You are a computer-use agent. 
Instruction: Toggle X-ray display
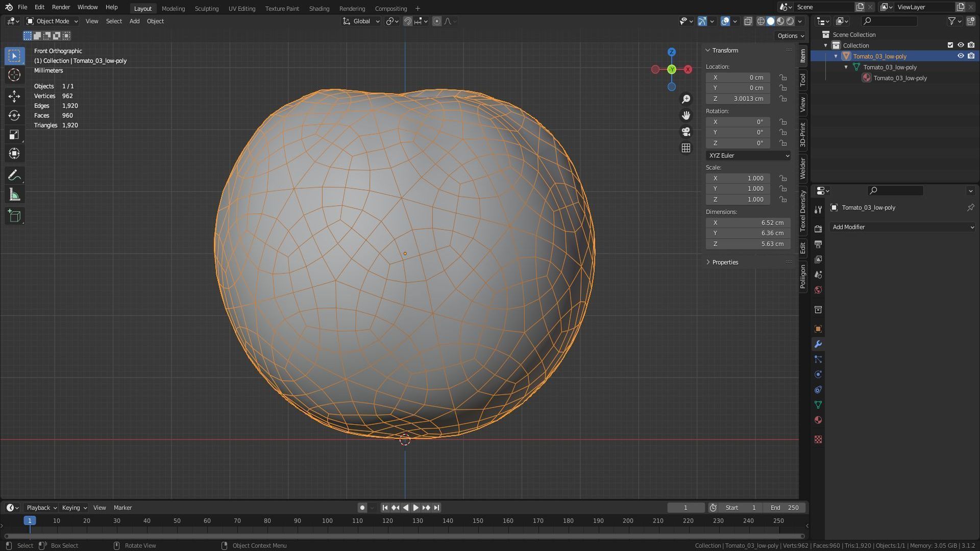pos(748,21)
